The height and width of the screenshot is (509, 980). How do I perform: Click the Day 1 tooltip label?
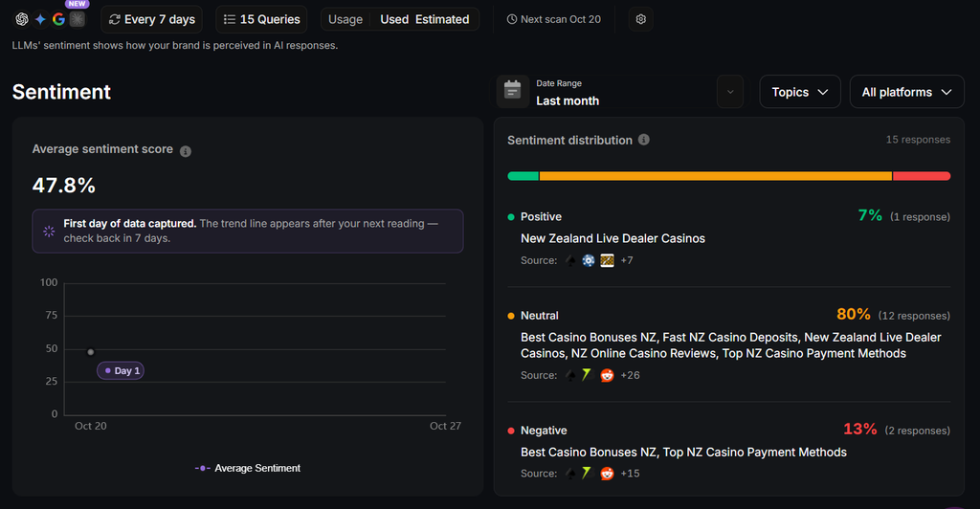[121, 371]
